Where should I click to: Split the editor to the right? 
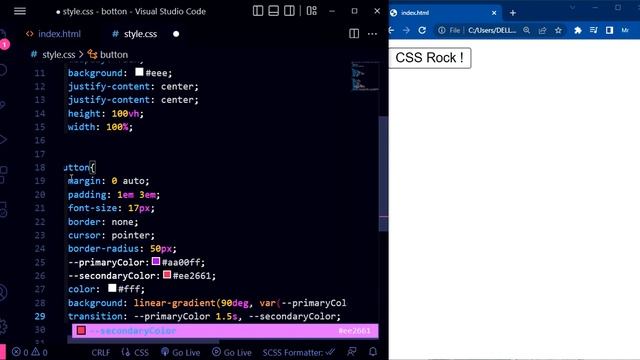(354, 33)
